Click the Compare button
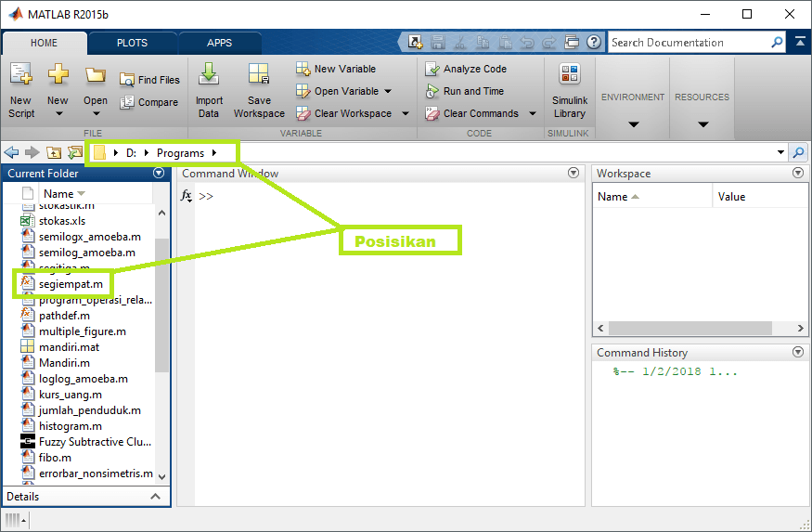 pyautogui.click(x=149, y=102)
